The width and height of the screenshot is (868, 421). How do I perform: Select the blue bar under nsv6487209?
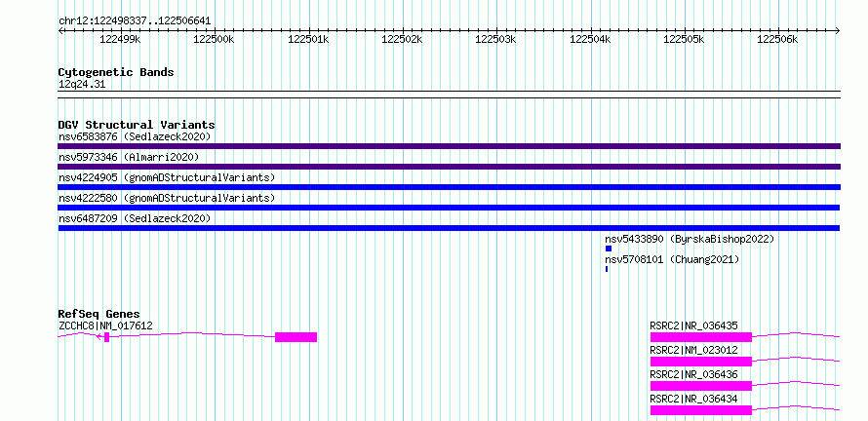pyautogui.click(x=449, y=228)
